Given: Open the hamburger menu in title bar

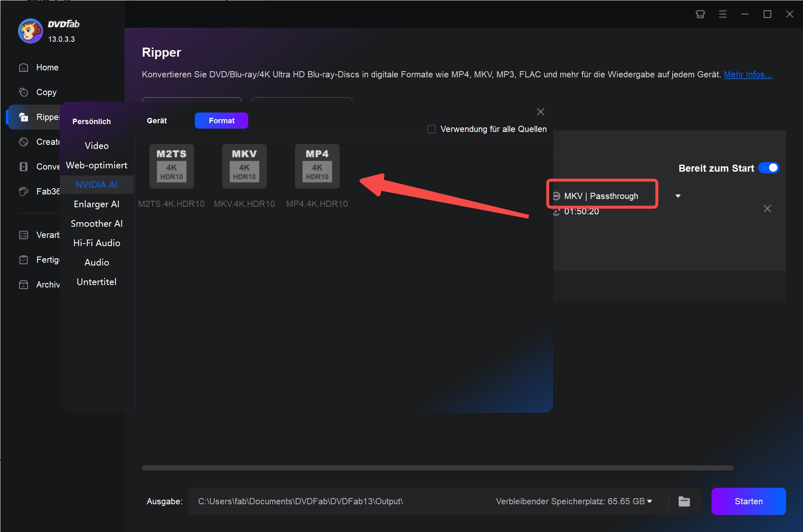Looking at the screenshot, I should pos(723,14).
